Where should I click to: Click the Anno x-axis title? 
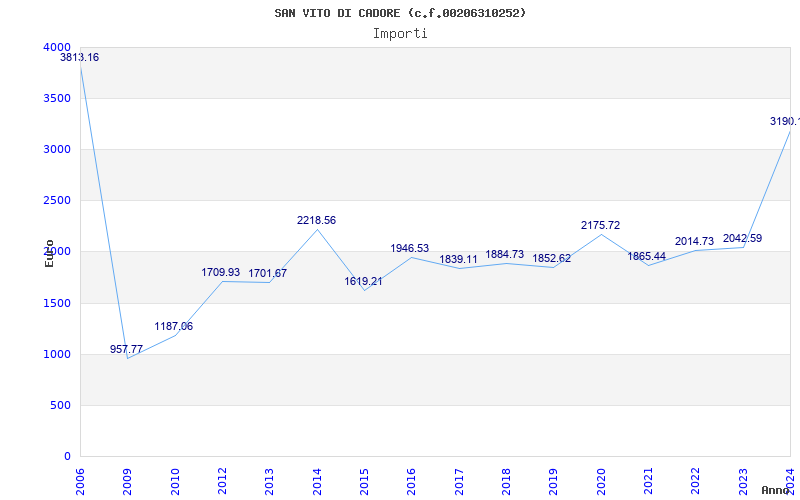(x=776, y=490)
